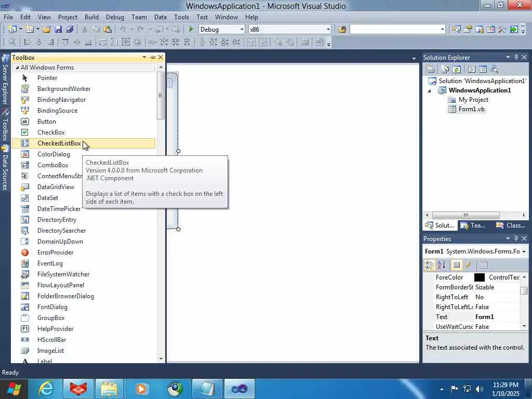Image resolution: width=532 pixels, height=399 pixels.
Task: Click the Align Lefts layout icon
Action: tap(28, 42)
